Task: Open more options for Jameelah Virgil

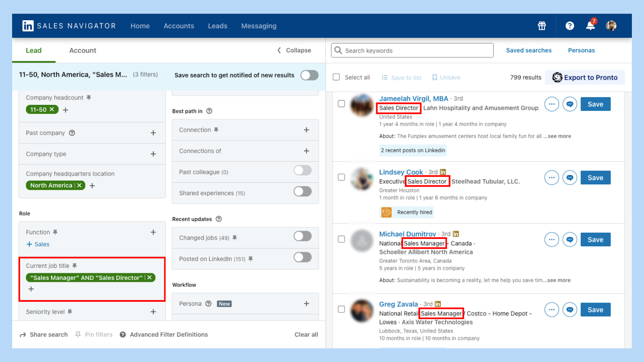Action: 552,104
